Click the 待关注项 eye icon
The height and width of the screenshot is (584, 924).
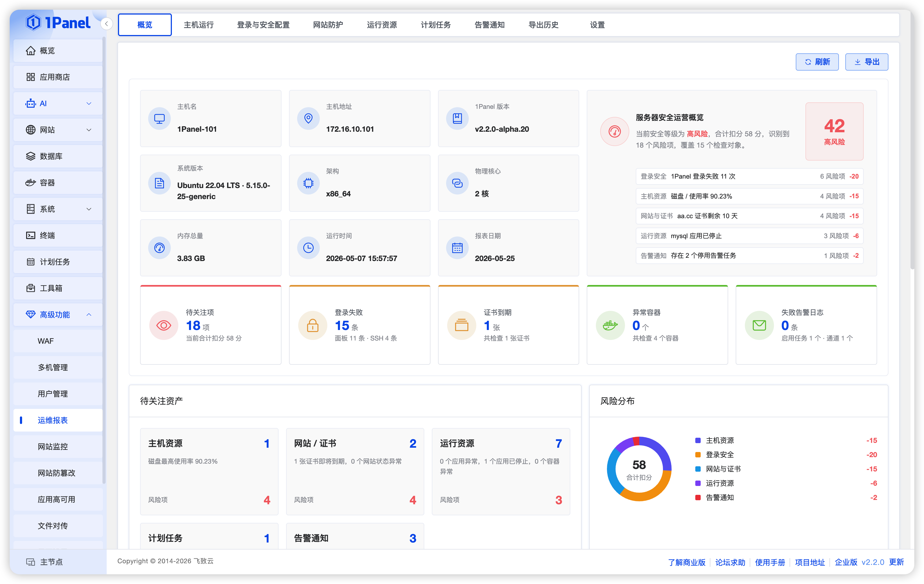tap(164, 325)
